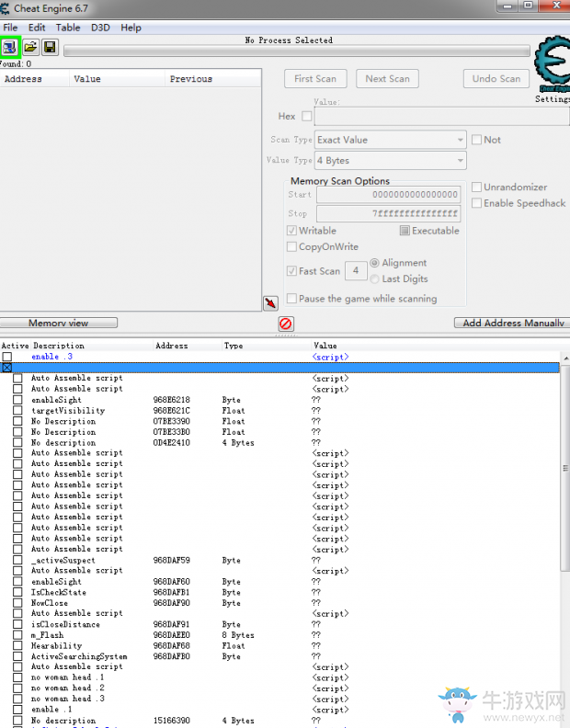
Task: Toggle the CopyOnWrite checkbox
Action: click(291, 246)
